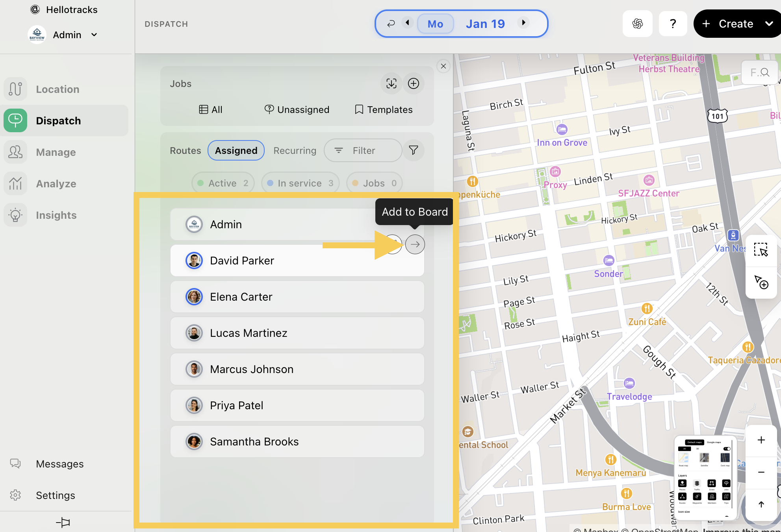This screenshot has width=781, height=532.
Task: Open the AI assistant icon
Action: point(637,24)
